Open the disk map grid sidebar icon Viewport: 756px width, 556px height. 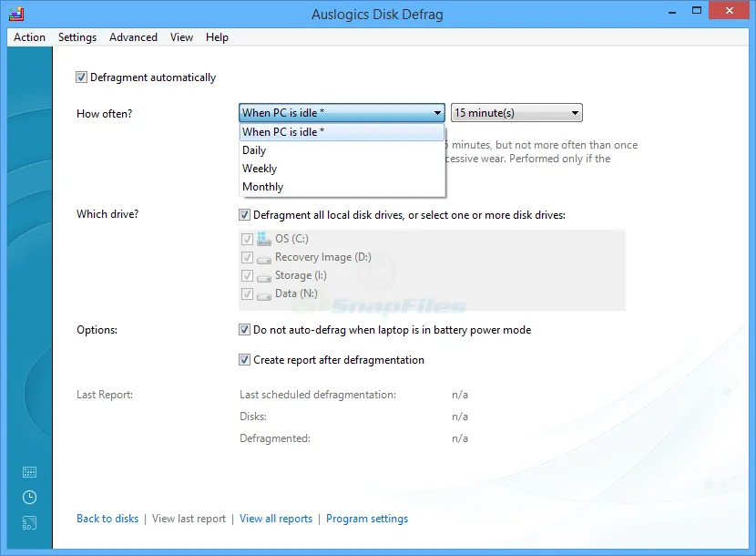tap(29, 472)
